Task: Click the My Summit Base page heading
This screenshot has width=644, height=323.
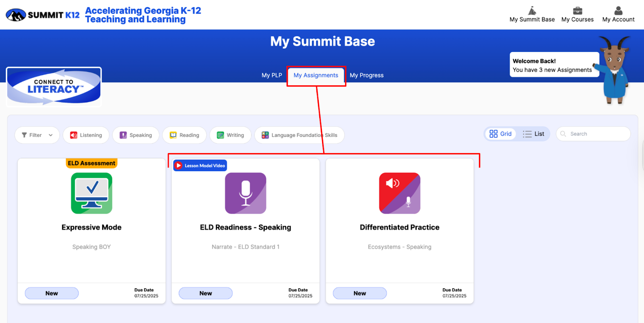Action: [x=322, y=41]
